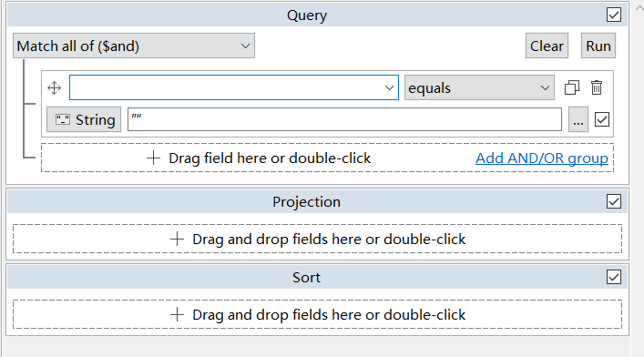Viewport: 644px width, 357px height.
Task: Expand the equals operator dropdown
Action: pos(479,87)
